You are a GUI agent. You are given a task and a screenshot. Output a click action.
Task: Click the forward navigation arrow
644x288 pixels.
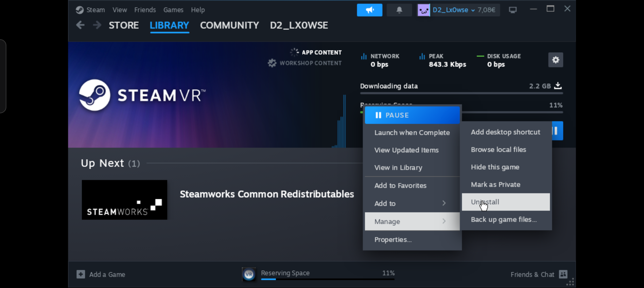[x=97, y=25]
